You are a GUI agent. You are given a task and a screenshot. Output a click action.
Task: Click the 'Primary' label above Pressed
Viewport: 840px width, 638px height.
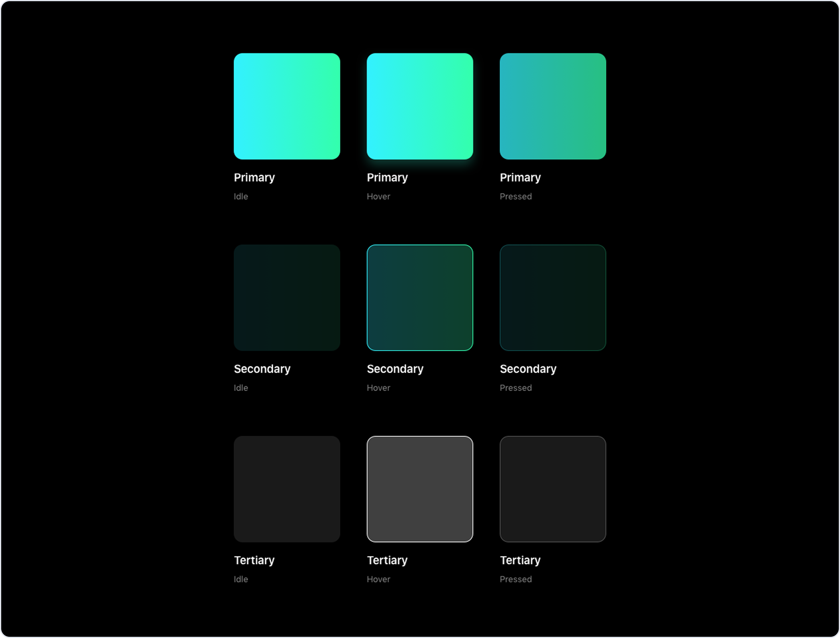click(x=520, y=178)
